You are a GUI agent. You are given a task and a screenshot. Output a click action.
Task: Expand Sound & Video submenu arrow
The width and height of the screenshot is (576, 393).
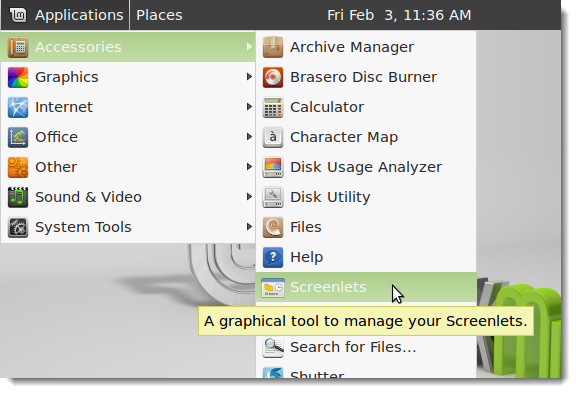[x=249, y=197]
